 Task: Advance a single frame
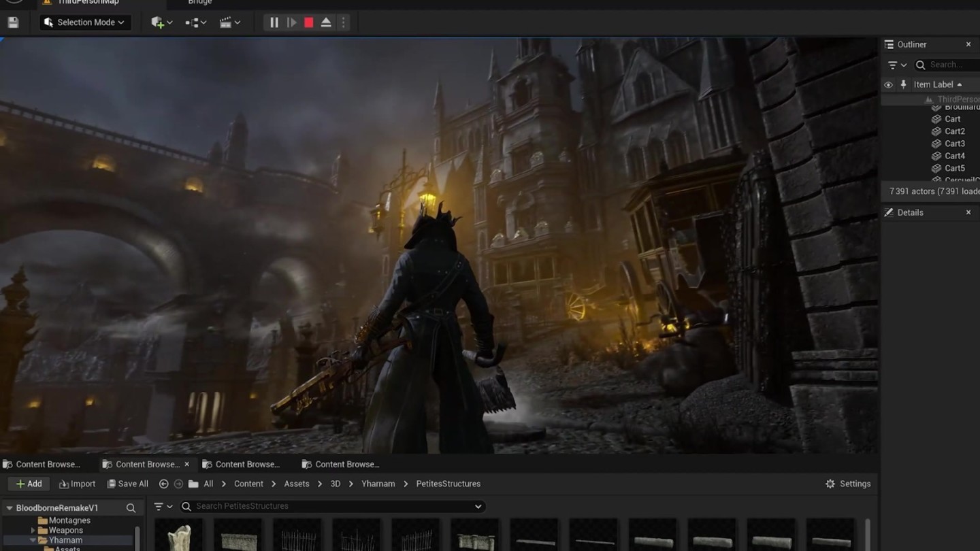click(291, 22)
